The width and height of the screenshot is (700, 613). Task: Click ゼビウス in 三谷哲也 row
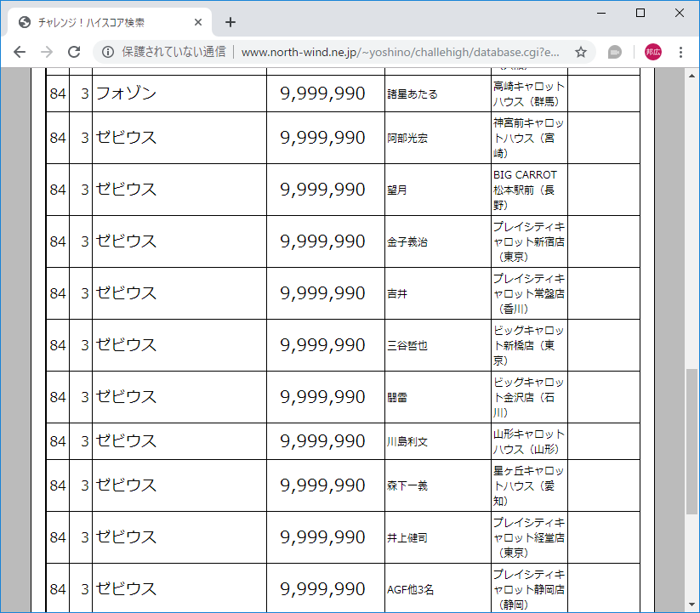pos(127,344)
